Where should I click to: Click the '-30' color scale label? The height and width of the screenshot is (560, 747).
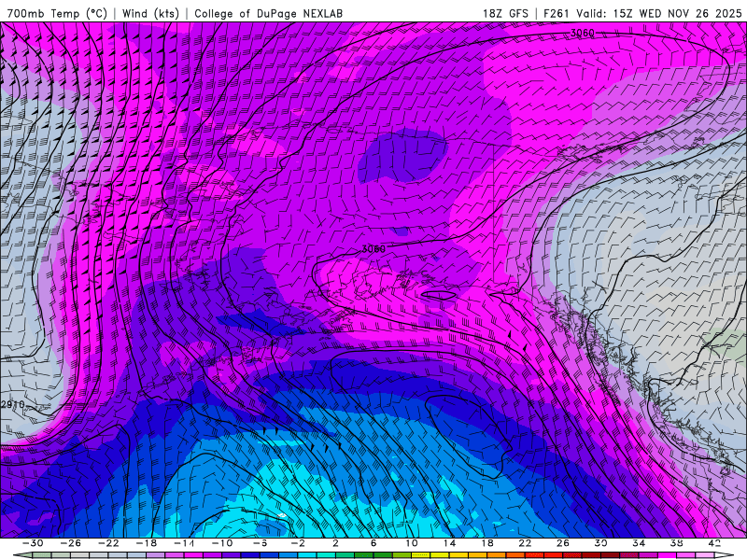coord(33,543)
